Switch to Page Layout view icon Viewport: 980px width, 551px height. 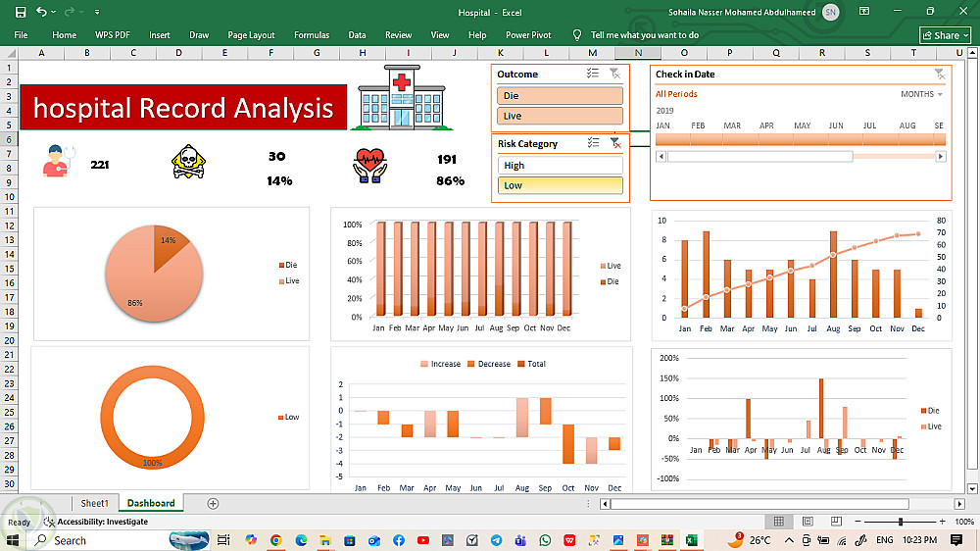coord(808,522)
